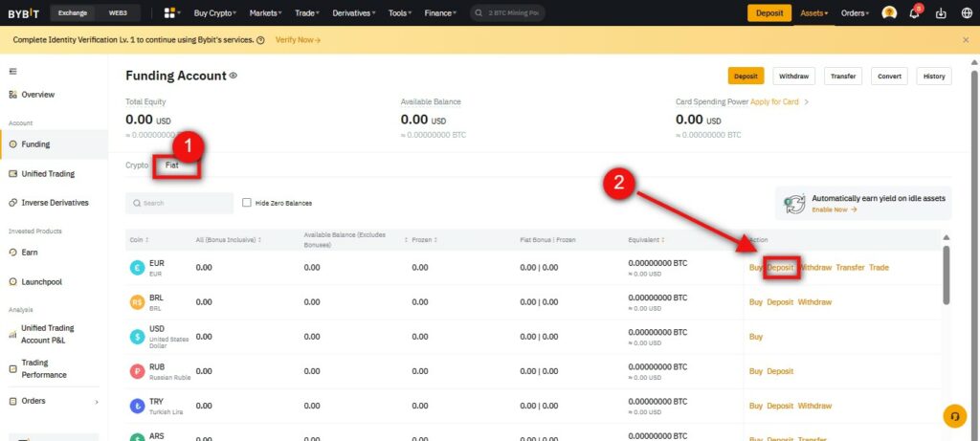Click Withdraw in TRY row
The width and height of the screenshot is (980, 441).
(x=814, y=406)
